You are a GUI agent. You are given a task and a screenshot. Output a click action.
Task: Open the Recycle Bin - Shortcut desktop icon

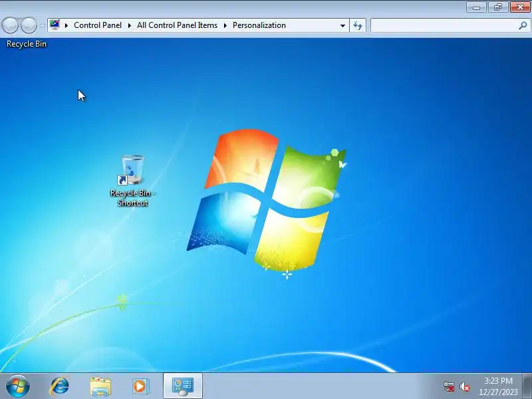click(132, 180)
